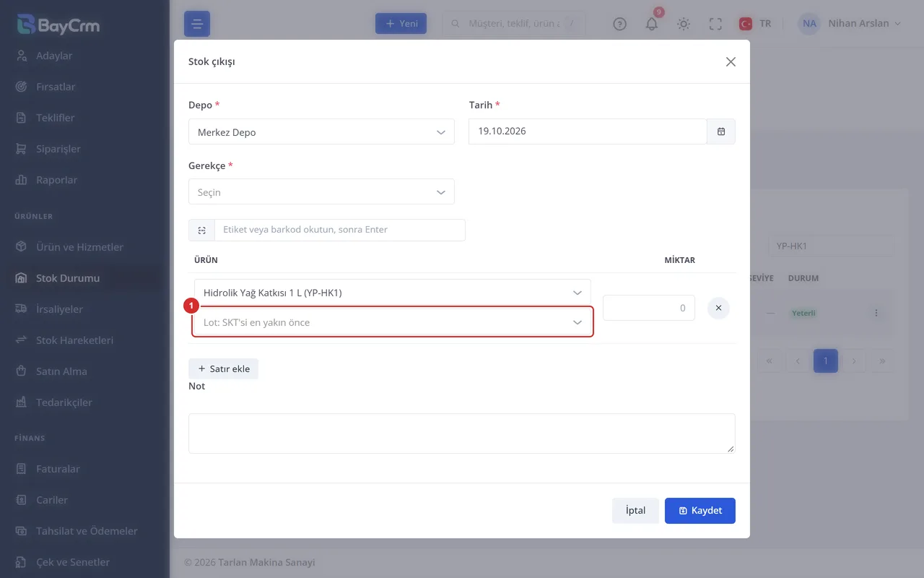Open the row actions three-dot menu
Image resolution: width=924 pixels, height=578 pixels.
point(876,313)
